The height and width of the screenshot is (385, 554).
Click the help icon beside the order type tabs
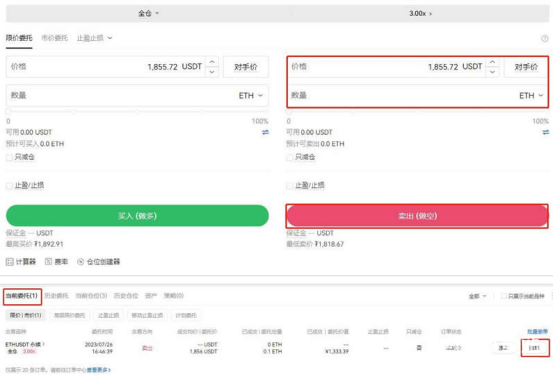pyautogui.click(x=544, y=38)
